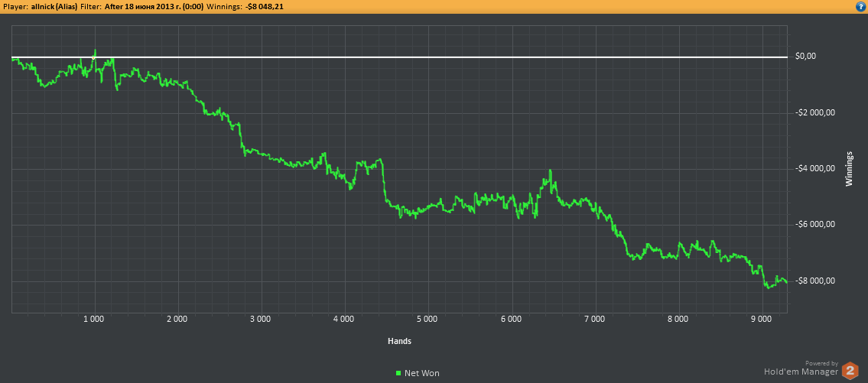Click the -$4 000,00 y-axis label
The width and height of the screenshot is (868, 383).
click(814, 168)
